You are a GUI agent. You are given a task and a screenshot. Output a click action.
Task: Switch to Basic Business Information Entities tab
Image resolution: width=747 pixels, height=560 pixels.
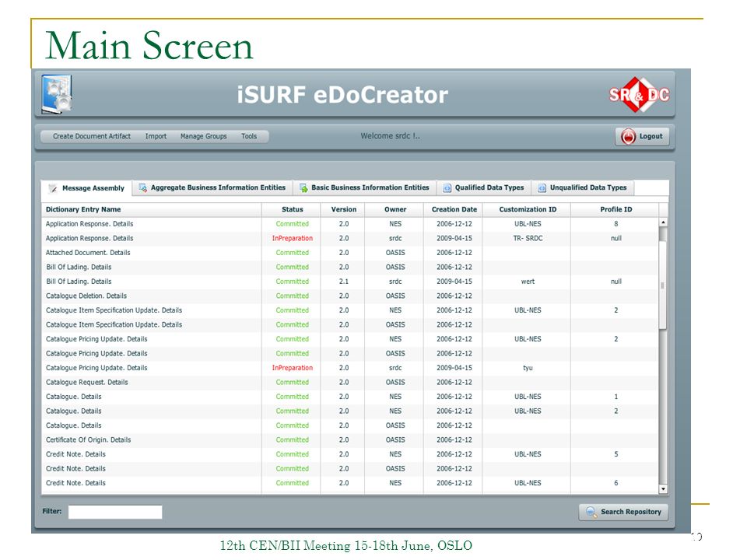(x=364, y=187)
